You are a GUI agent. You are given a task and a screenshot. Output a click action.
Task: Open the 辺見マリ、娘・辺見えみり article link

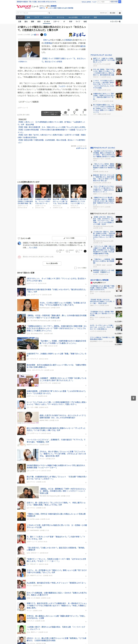pyautogui.click(x=56, y=504)
